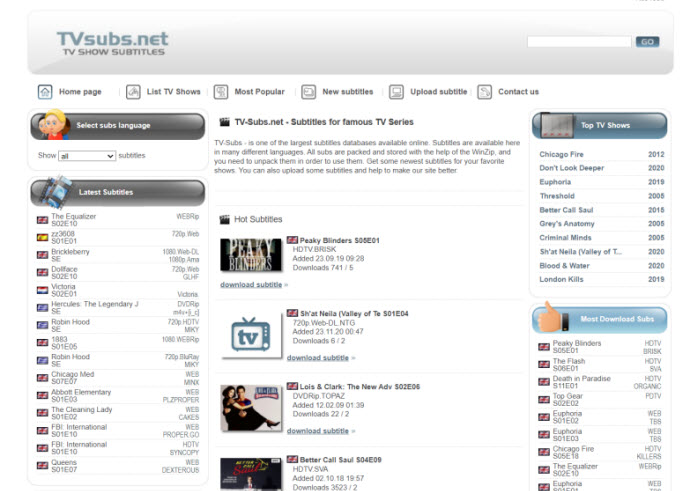Open Euphoria S01E02 in Most Download Subs
The image size is (700, 491).
(x=567, y=417)
